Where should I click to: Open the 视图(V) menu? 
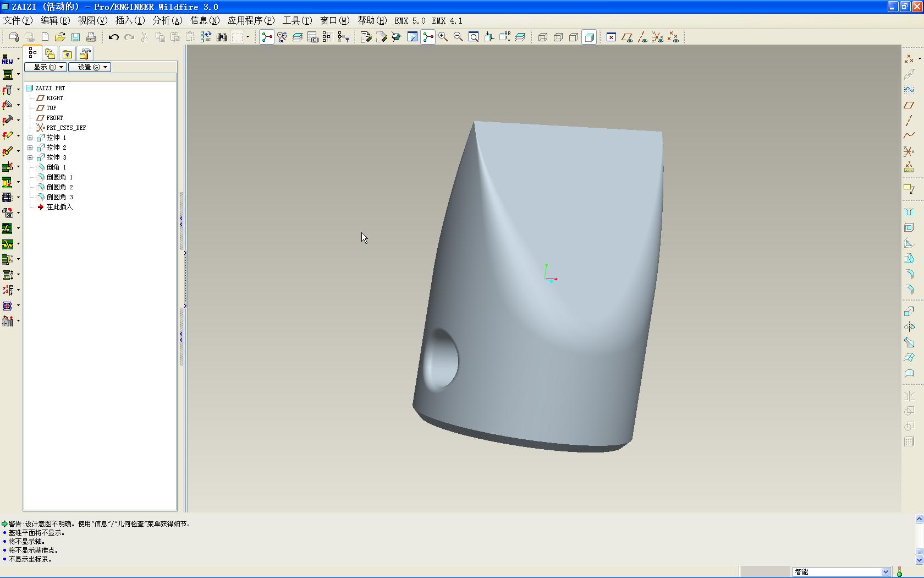point(92,20)
